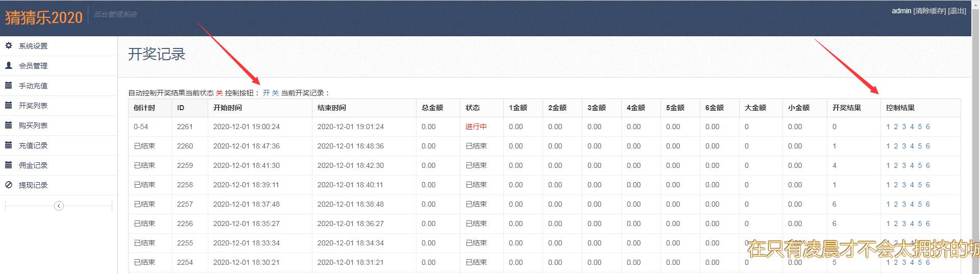Set control result 4 for ID 2260
980x274 pixels.
(912, 146)
